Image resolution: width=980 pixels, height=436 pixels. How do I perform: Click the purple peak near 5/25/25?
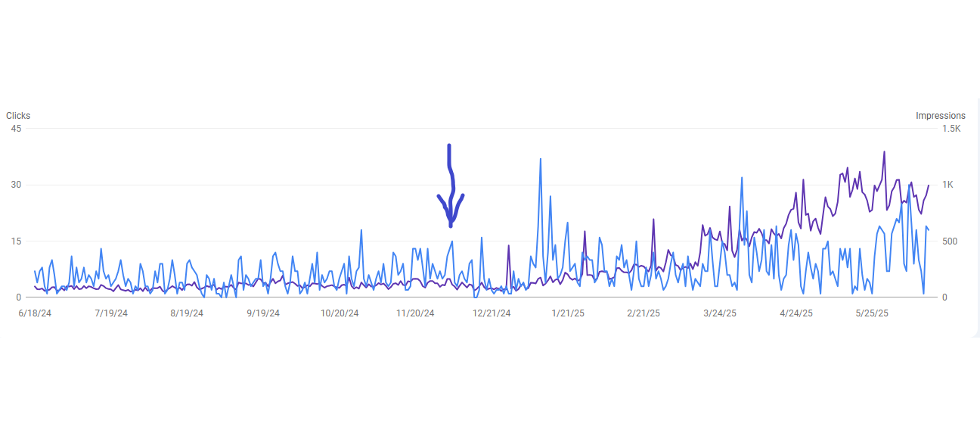click(x=883, y=151)
